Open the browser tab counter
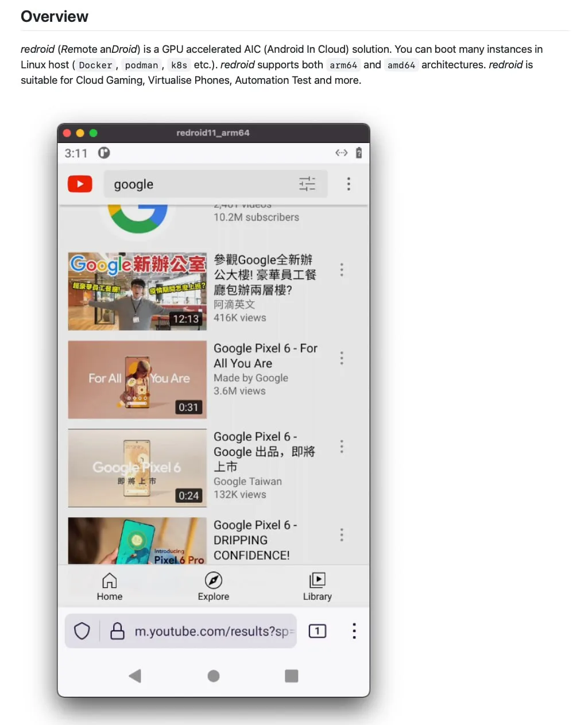 [x=318, y=631]
